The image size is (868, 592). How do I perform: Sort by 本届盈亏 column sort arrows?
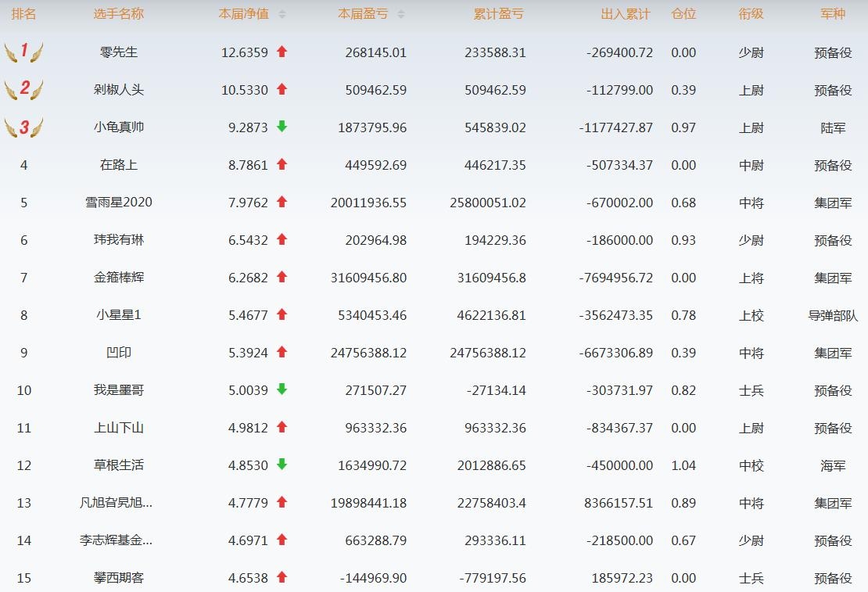(x=401, y=14)
